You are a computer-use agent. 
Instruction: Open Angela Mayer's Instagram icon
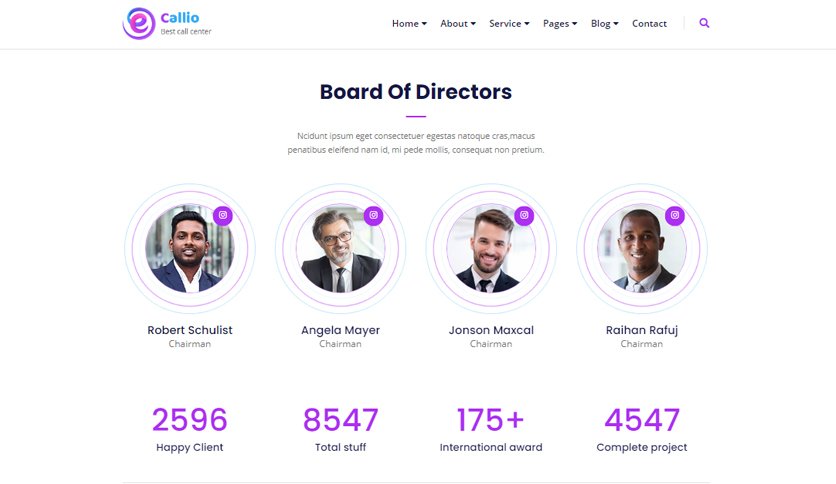(374, 215)
